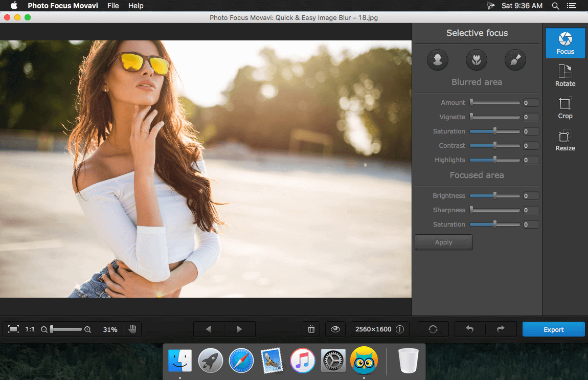This screenshot has height=380, width=588.
Task: Click the redo arrow
Action: click(x=501, y=329)
